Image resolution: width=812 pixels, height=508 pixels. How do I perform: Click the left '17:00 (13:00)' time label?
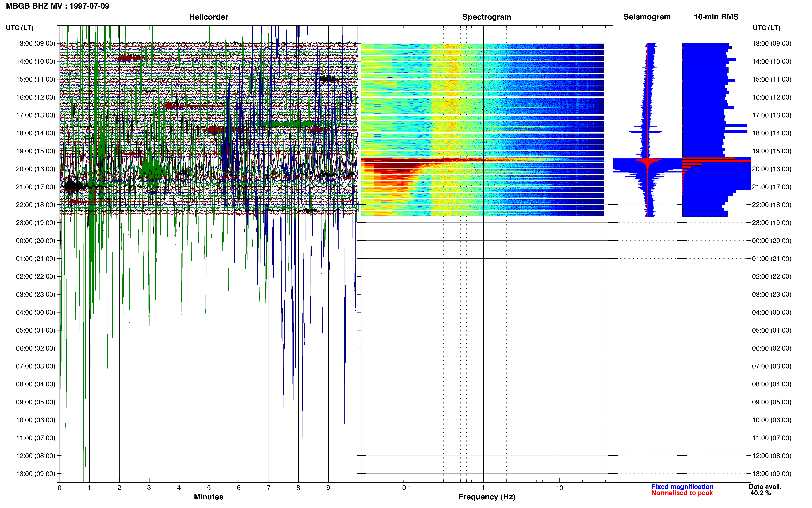pyautogui.click(x=36, y=115)
